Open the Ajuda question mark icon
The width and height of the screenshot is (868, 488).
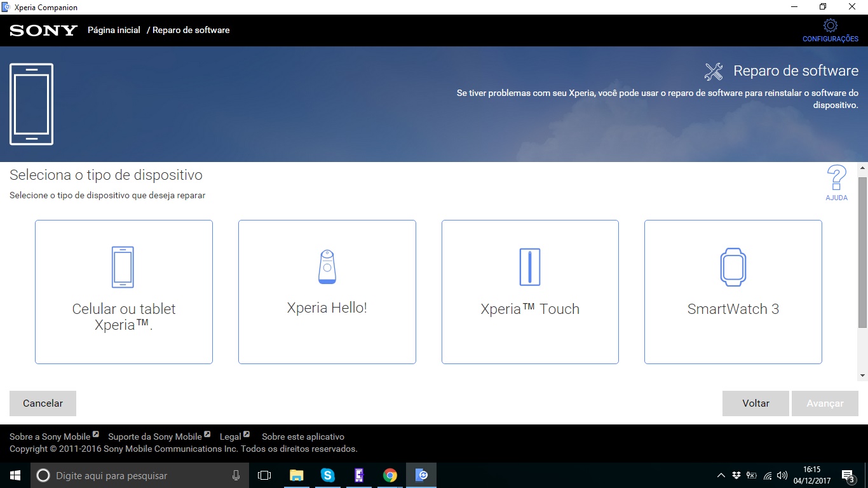point(836,178)
